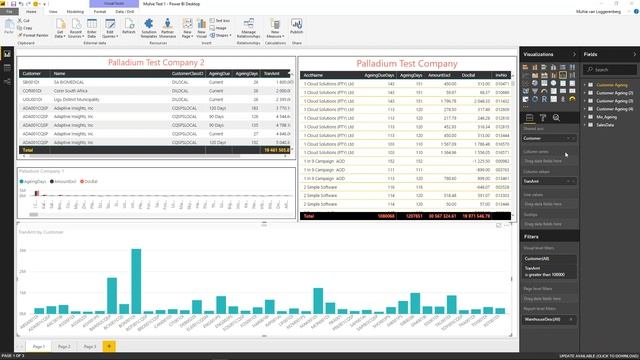
Task: Open the Shapes dropdown in ribbon
Action: point(220,35)
